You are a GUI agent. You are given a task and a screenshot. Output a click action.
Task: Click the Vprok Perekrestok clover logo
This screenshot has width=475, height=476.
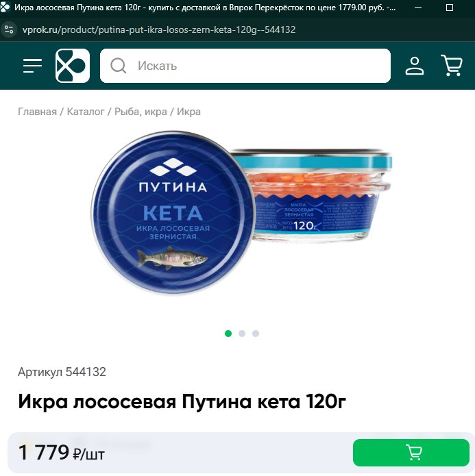(73, 66)
